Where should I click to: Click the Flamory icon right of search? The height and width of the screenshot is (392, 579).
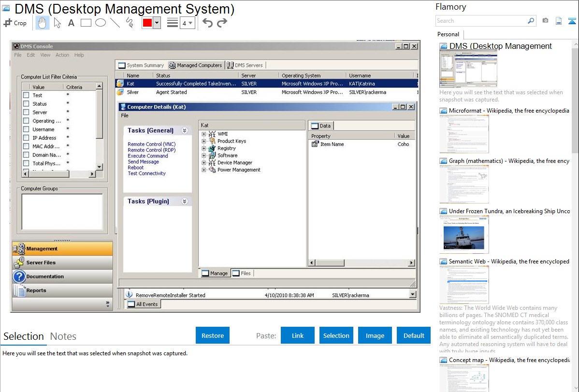tap(572, 21)
